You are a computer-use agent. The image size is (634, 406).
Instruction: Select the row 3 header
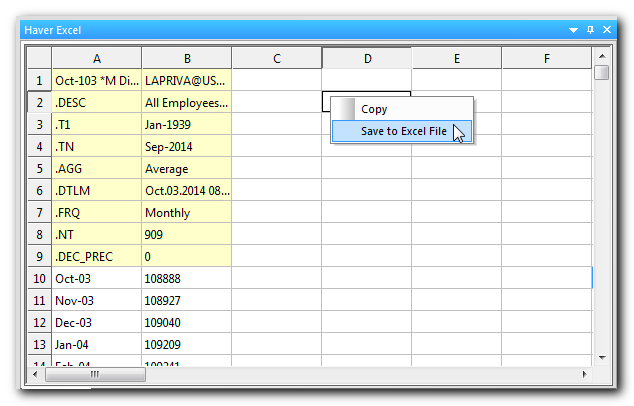(39, 125)
